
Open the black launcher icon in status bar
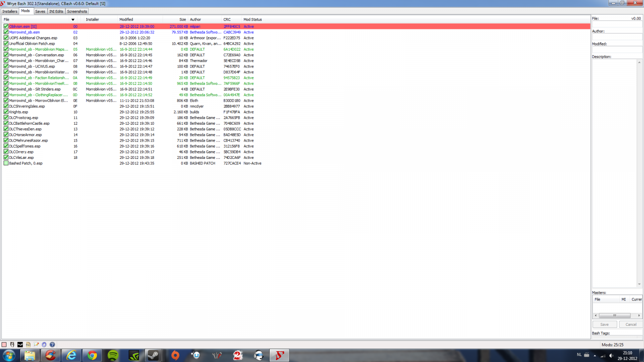[x=20, y=345]
